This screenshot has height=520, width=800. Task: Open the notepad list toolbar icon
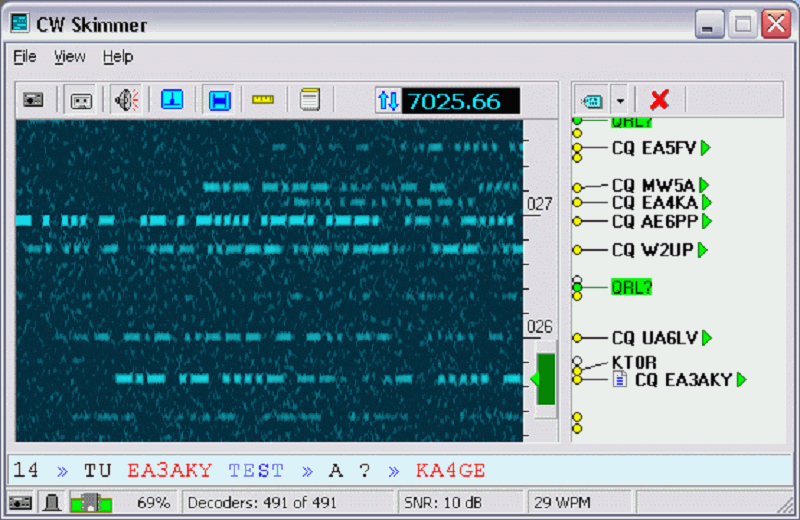pyautogui.click(x=310, y=100)
